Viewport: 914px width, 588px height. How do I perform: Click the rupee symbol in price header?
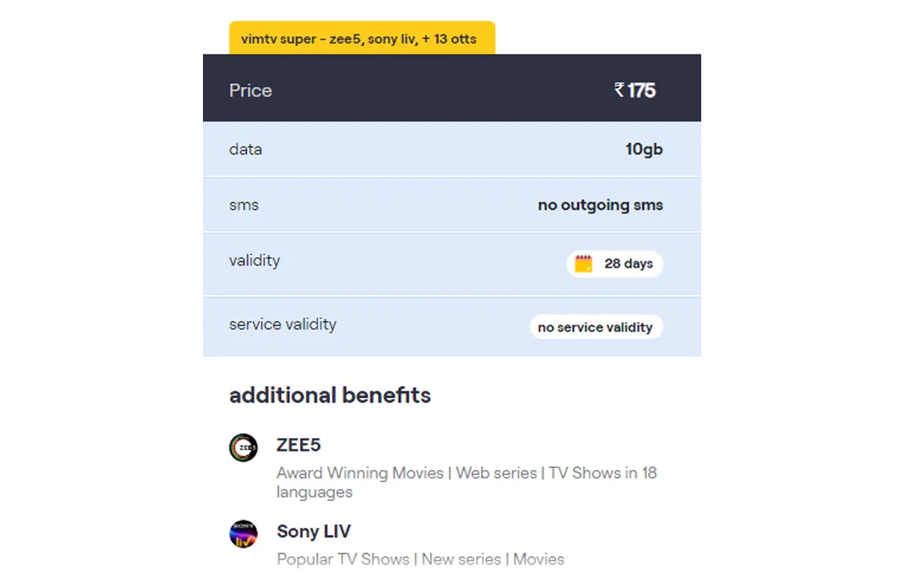click(619, 90)
